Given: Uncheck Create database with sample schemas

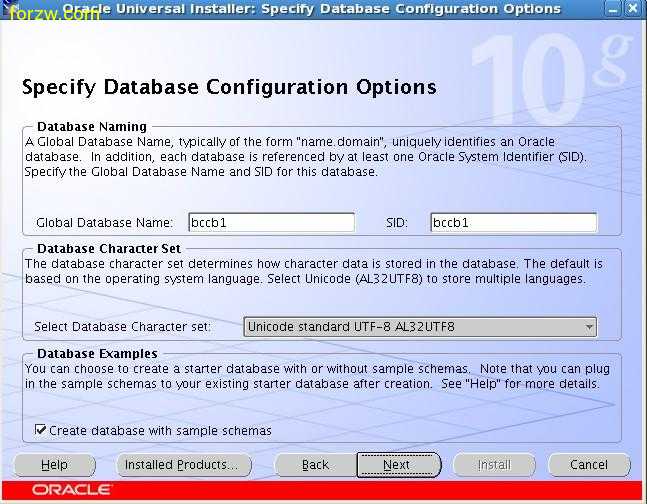Looking at the screenshot, I should (40, 431).
